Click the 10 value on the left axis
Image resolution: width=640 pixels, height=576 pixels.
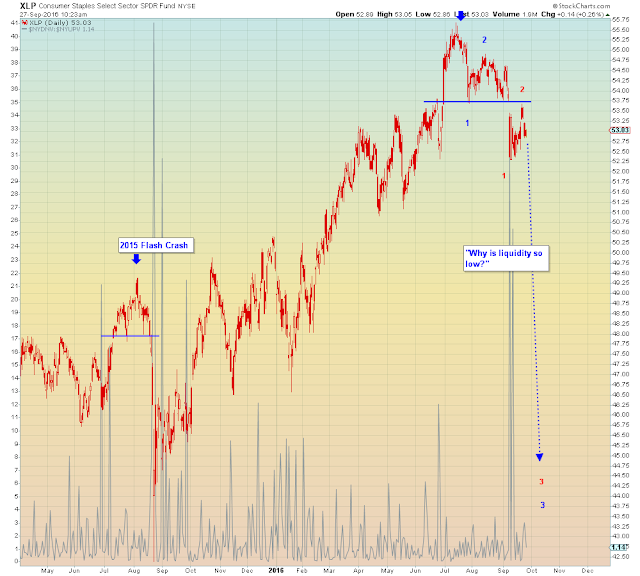(14, 430)
